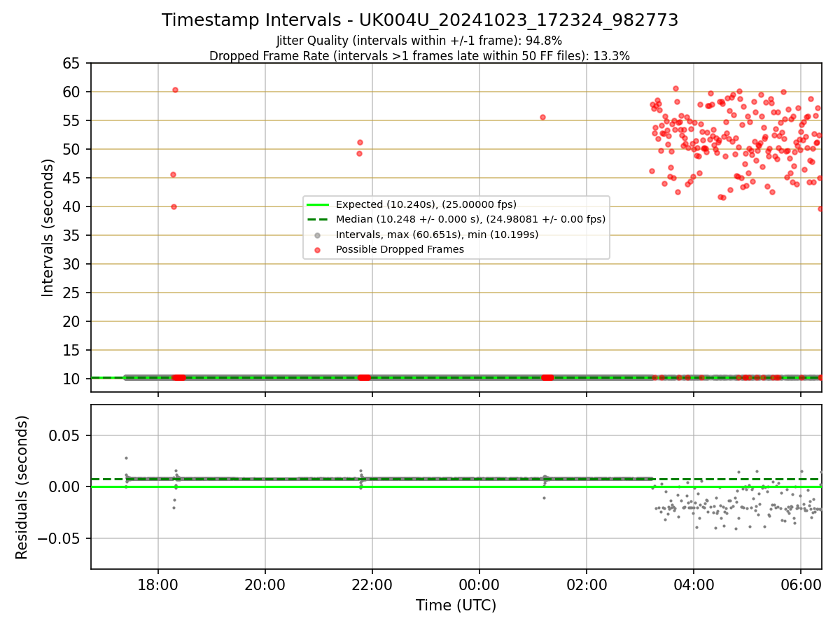This screenshot has height=630, width=840.
Task: Click the 20:00 x-axis tick label
Action: 265,584
